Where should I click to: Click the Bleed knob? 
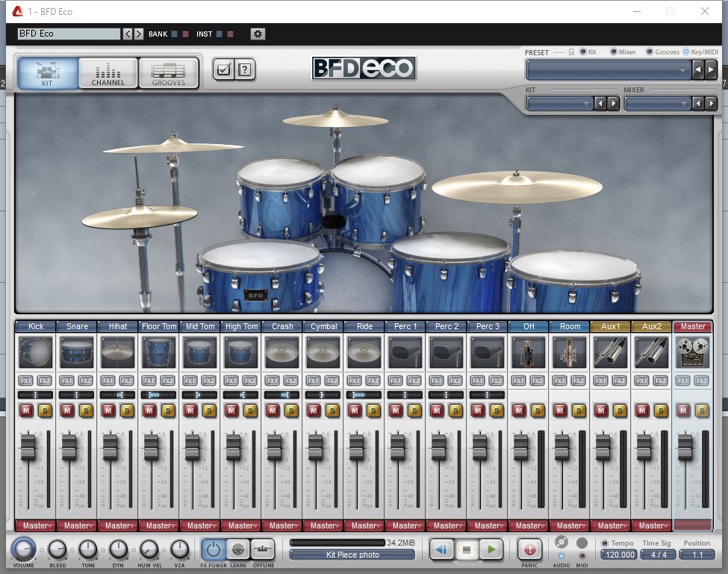pyautogui.click(x=57, y=549)
